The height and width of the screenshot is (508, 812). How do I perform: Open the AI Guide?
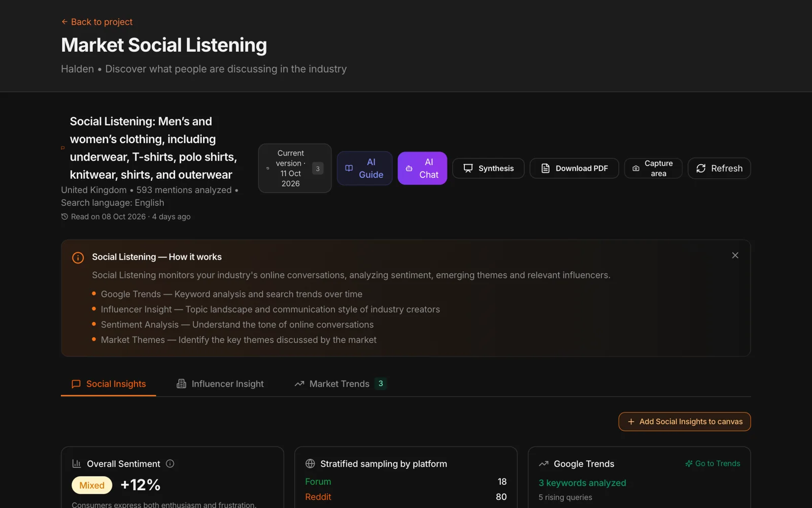pos(364,168)
